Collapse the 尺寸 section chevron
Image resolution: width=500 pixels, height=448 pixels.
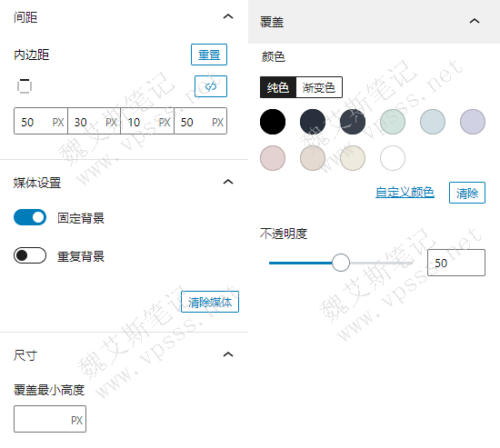point(228,354)
